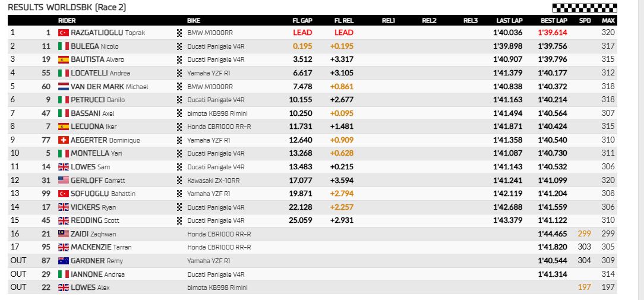644x300 pixels.
Task: Select the RIDER column header
Action: click(67, 21)
